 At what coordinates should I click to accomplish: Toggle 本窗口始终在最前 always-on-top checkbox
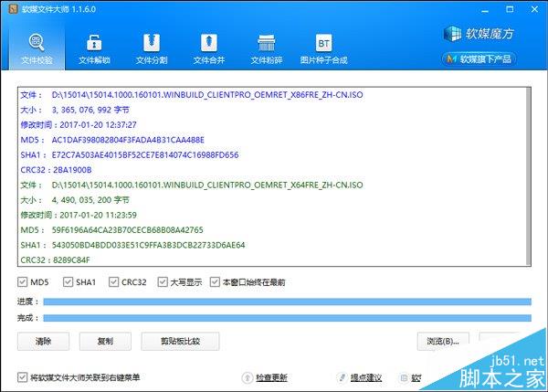215,281
